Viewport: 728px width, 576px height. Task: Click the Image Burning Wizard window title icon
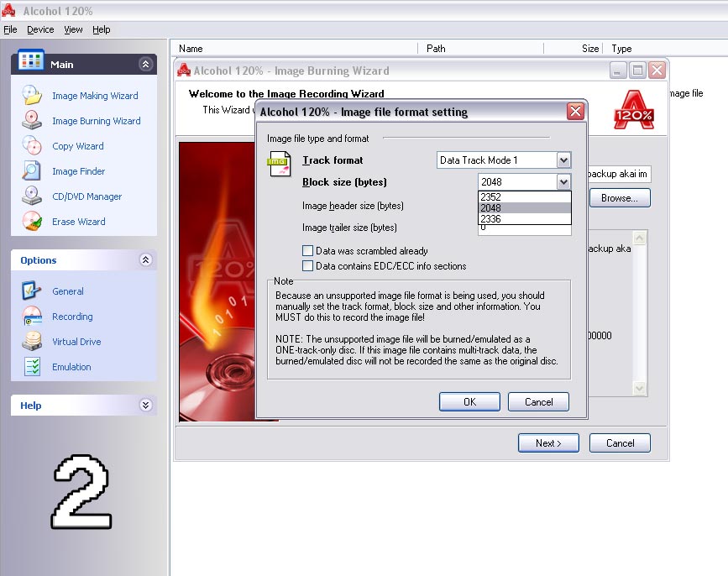click(x=184, y=70)
